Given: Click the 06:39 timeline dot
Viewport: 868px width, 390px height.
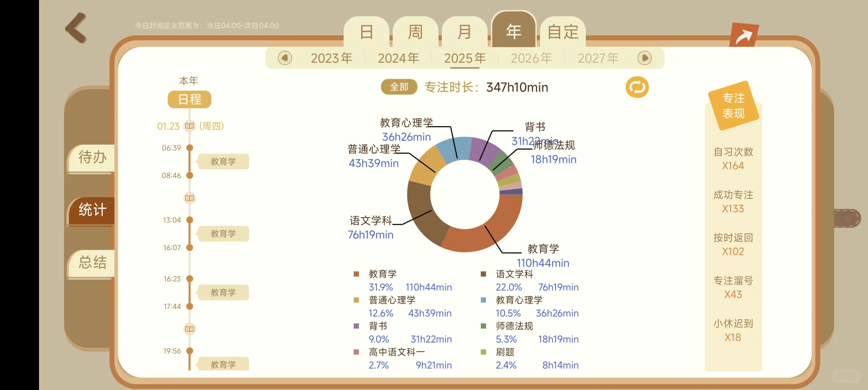Looking at the screenshot, I should (x=189, y=148).
